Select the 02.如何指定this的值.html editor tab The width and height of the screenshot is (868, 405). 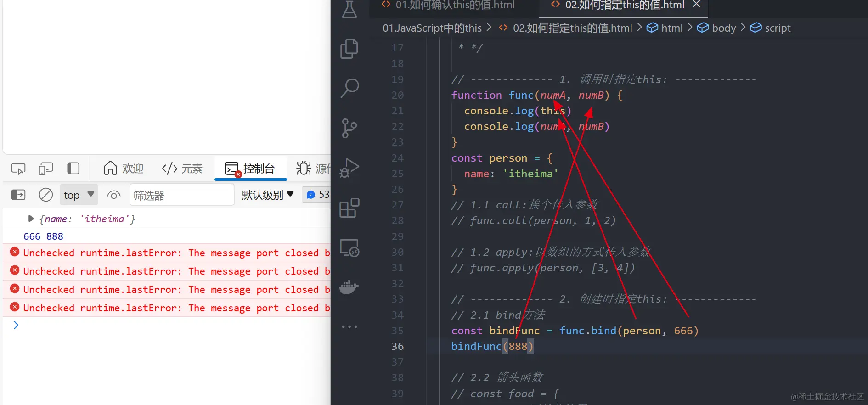(x=624, y=6)
